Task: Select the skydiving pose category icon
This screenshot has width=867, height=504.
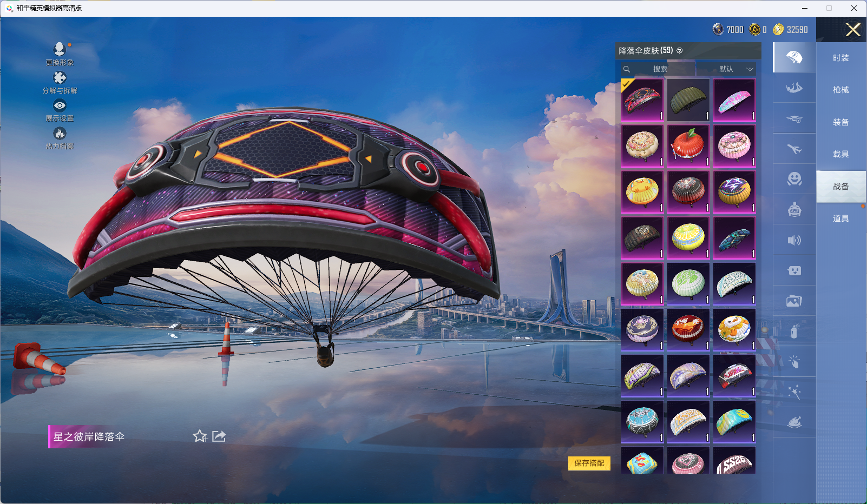Action: click(794, 88)
